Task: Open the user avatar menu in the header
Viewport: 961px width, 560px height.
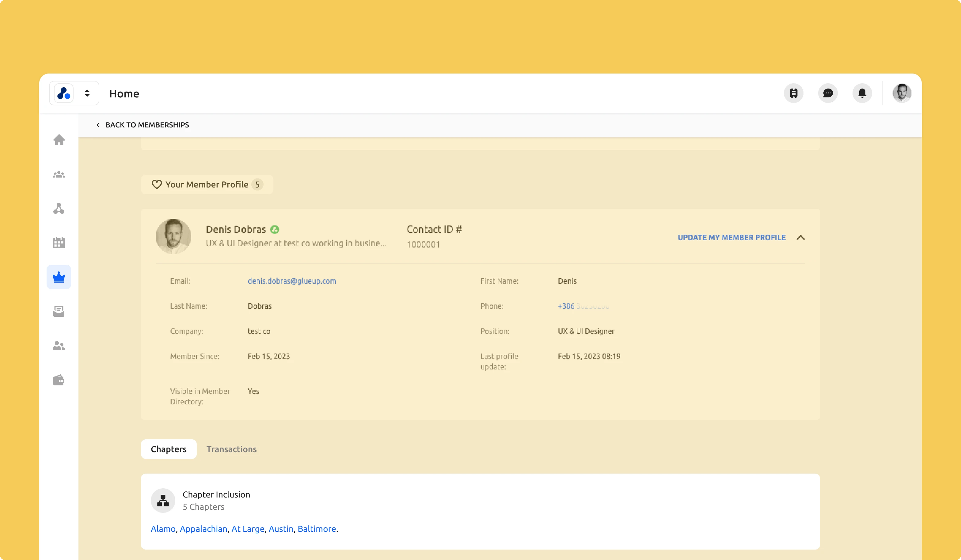Action: [x=902, y=93]
